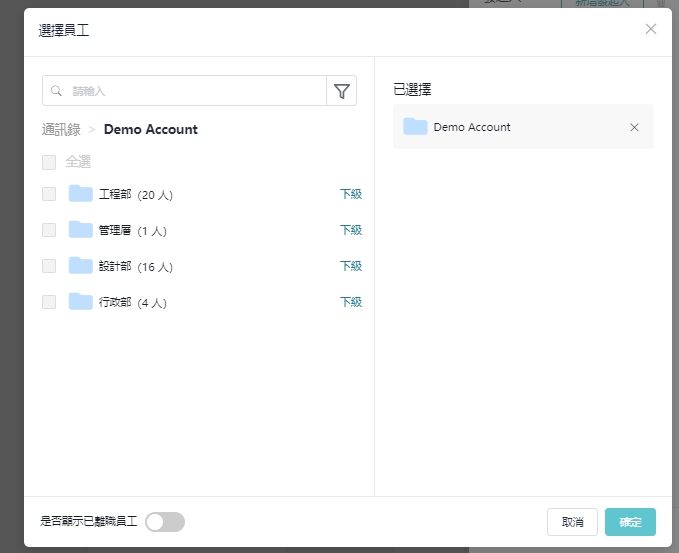Open 管理層 sub-level with 下級

(350, 230)
